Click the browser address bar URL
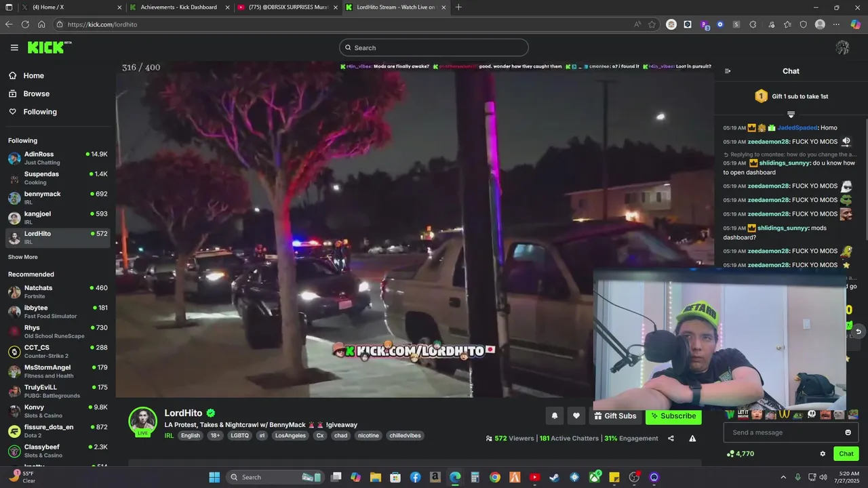The height and width of the screenshot is (488, 868). [102, 24]
